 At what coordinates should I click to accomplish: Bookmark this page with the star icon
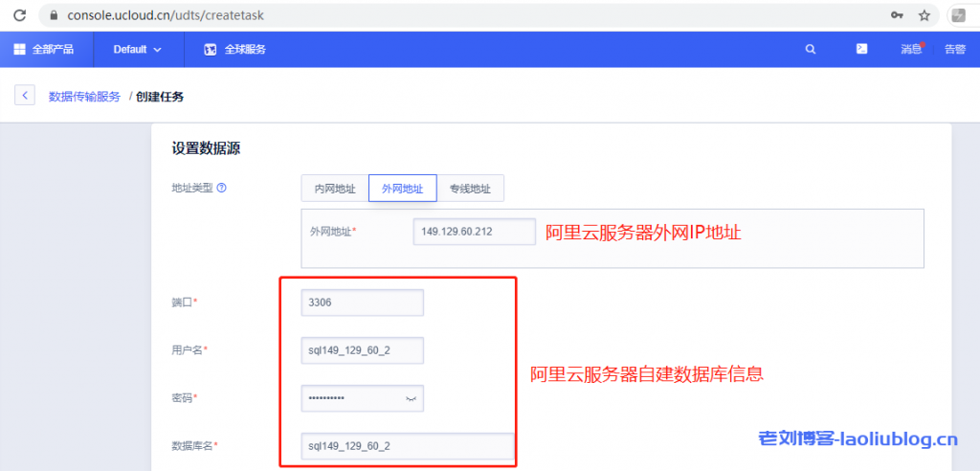pos(924,15)
